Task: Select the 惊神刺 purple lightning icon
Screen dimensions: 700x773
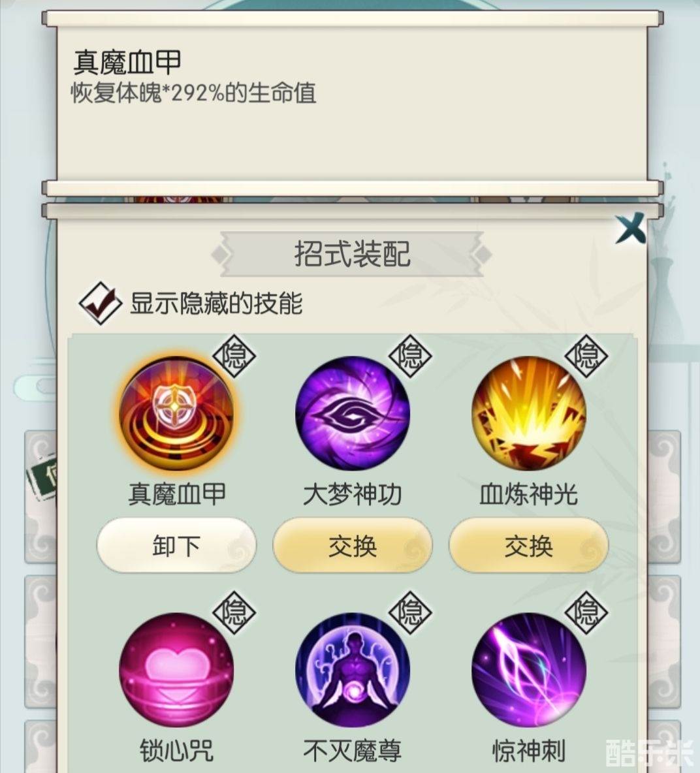Action: pyautogui.click(x=528, y=670)
